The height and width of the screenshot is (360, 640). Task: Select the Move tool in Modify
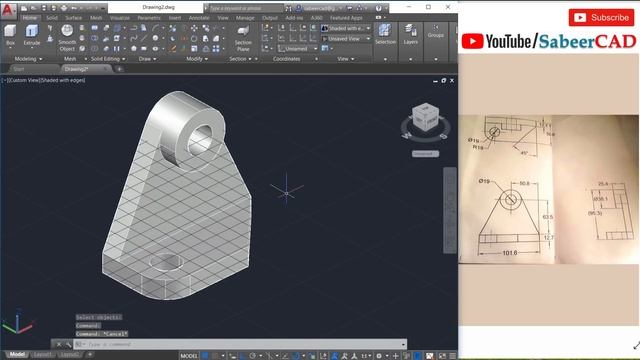(x=194, y=28)
